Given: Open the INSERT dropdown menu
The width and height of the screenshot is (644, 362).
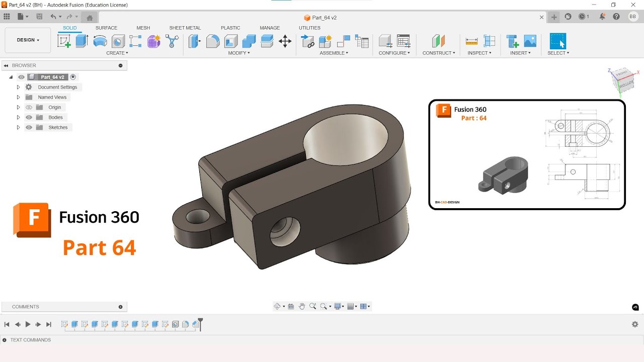Looking at the screenshot, I should (x=521, y=53).
